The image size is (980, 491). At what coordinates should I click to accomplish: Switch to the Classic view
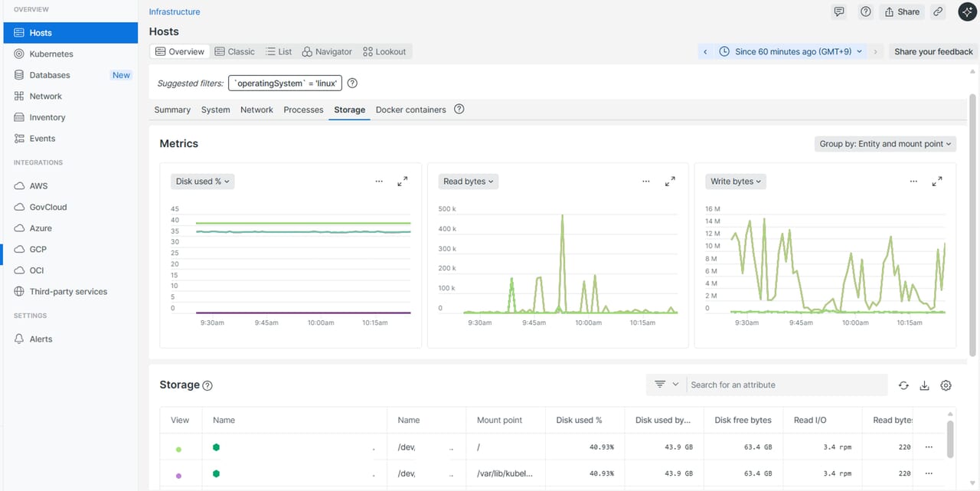pos(234,51)
